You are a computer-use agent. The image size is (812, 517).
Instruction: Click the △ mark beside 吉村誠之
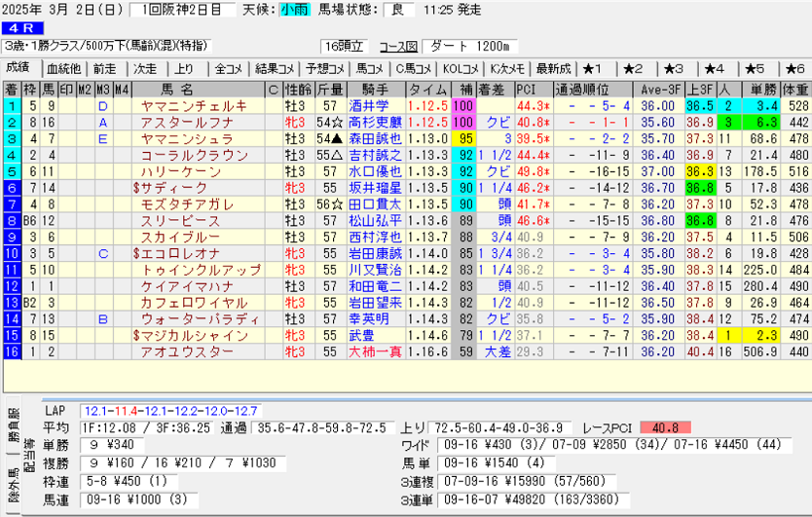coord(337,155)
